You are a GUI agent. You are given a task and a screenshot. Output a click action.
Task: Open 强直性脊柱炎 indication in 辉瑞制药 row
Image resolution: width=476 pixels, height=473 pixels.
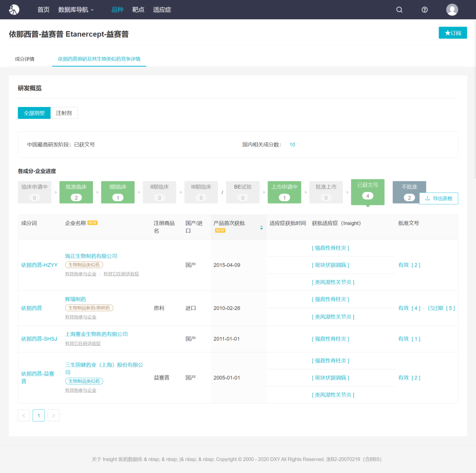[330, 299]
